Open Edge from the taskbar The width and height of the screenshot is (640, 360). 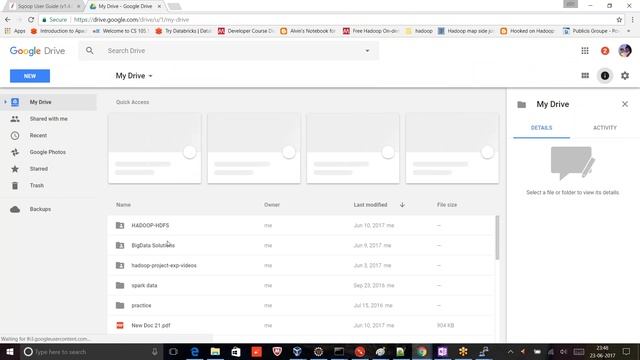(x=195, y=352)
